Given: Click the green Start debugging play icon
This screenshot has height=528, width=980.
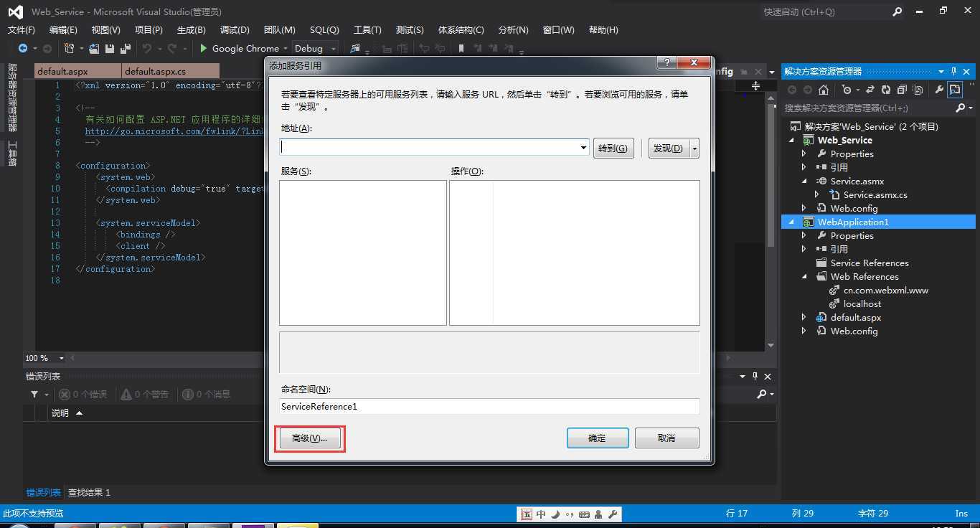Looking at the screenshot, I should coord(204,48).
